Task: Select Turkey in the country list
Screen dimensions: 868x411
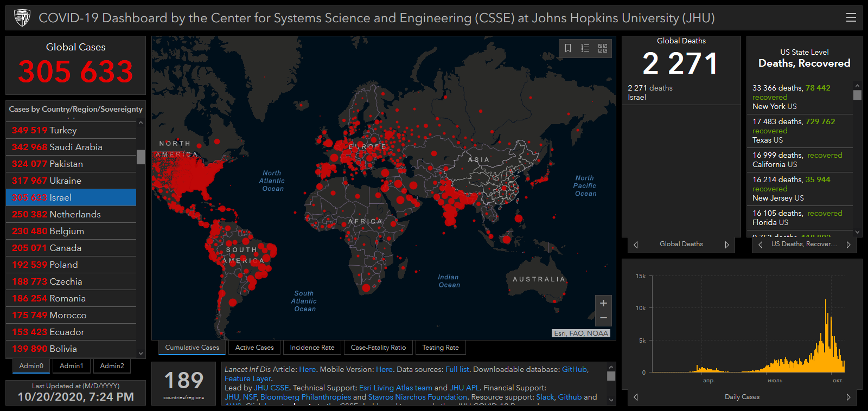Action: tap(71, 130)
